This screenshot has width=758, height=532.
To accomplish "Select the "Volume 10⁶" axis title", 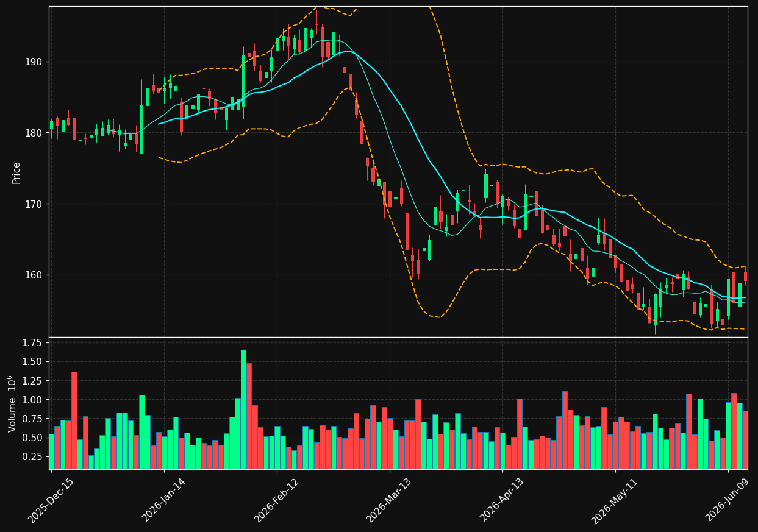I will (x=12, y=403).
